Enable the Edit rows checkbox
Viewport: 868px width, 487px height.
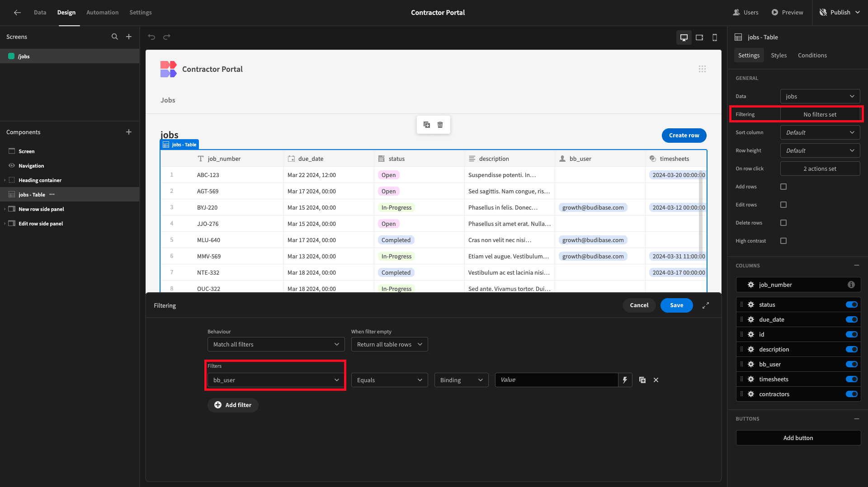[x=783, y=205]
